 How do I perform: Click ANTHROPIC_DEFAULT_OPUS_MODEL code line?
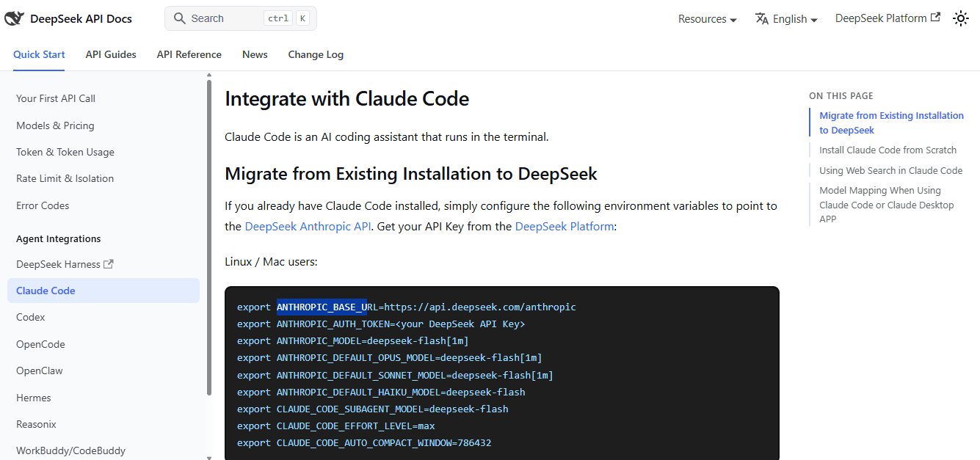pos(389,357)
